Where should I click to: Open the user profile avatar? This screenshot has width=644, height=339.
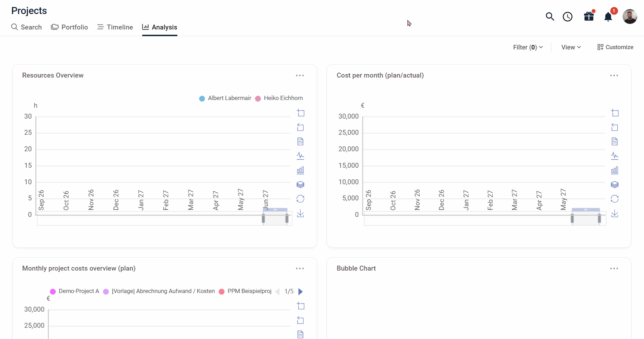click(630, 16)
